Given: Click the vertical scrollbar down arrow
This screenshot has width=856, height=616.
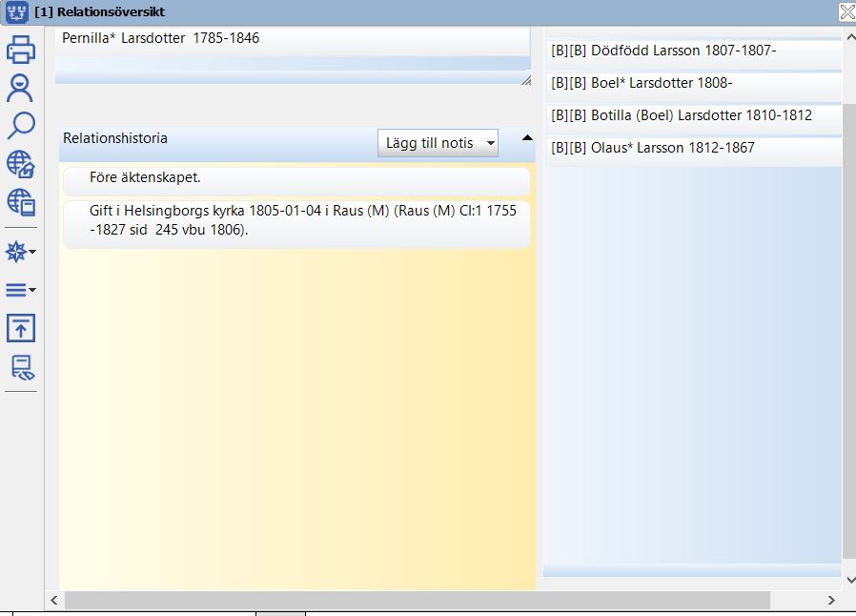Looking at the screenshot, I should tap(850, 580).
